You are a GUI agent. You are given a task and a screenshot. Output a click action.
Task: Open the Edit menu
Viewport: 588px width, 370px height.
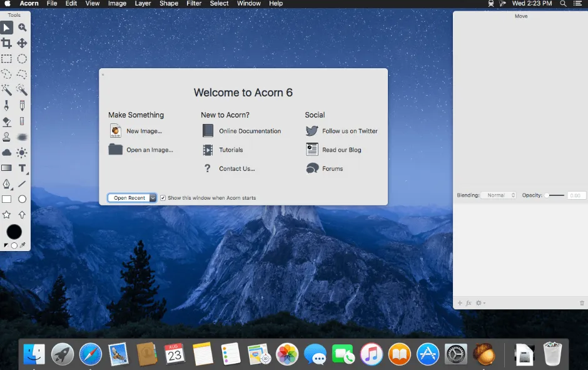click(x=71, y=3)
